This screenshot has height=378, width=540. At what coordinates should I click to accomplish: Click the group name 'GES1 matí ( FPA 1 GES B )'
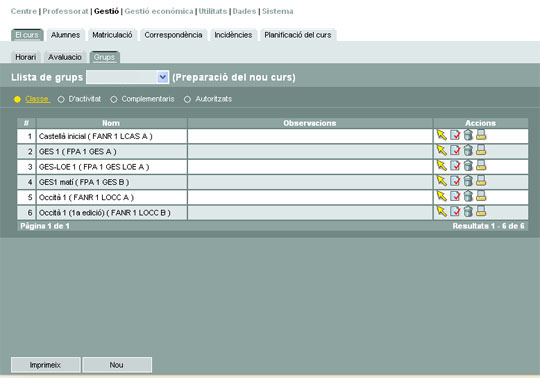pyautogui.click(x=84, y=182)
